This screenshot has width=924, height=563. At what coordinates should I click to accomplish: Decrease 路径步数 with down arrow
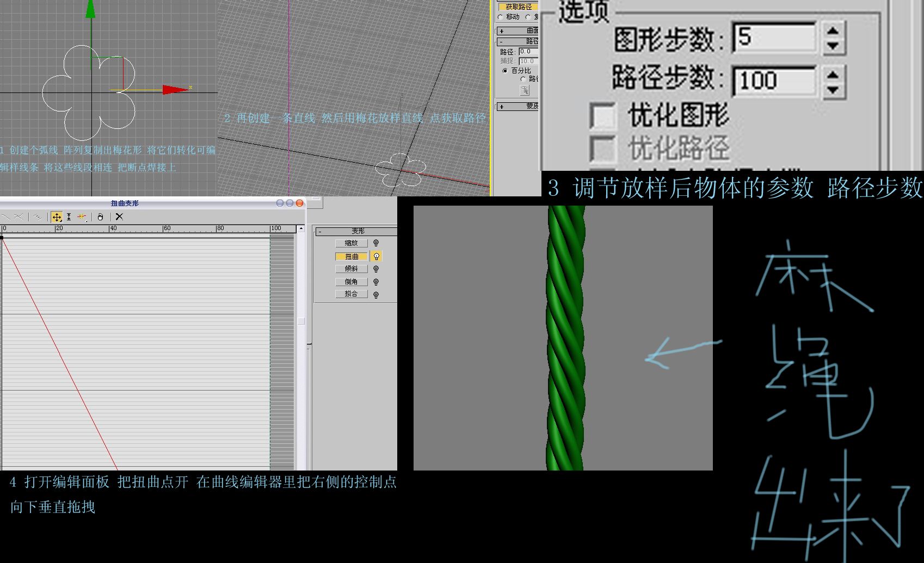point(832,90)
